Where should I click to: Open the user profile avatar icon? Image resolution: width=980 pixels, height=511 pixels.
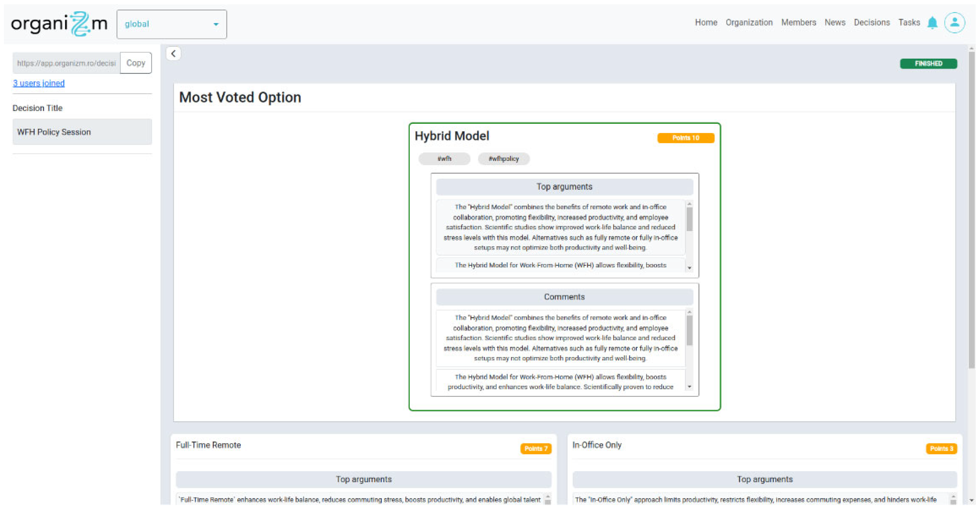pyautogui.click(x=954, y=23)
